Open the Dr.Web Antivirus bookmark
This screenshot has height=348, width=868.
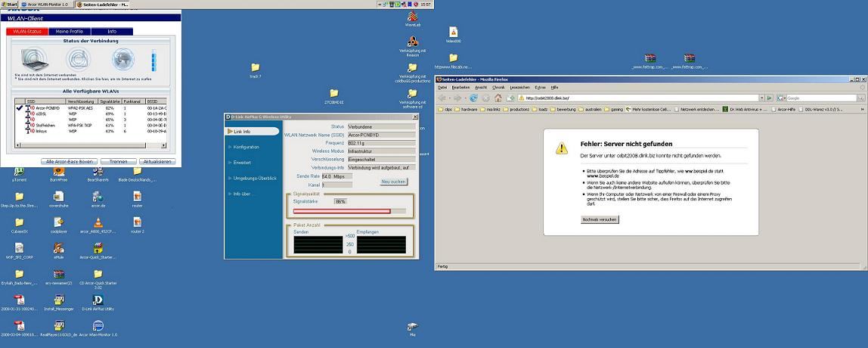745,109
